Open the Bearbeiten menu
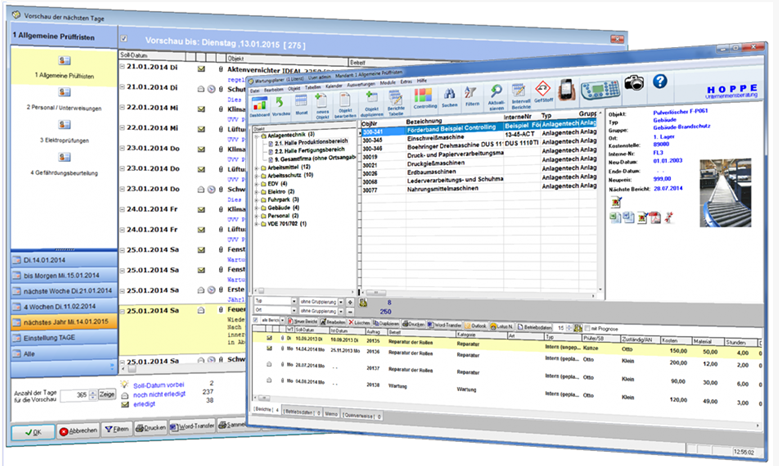 point(273,90)
